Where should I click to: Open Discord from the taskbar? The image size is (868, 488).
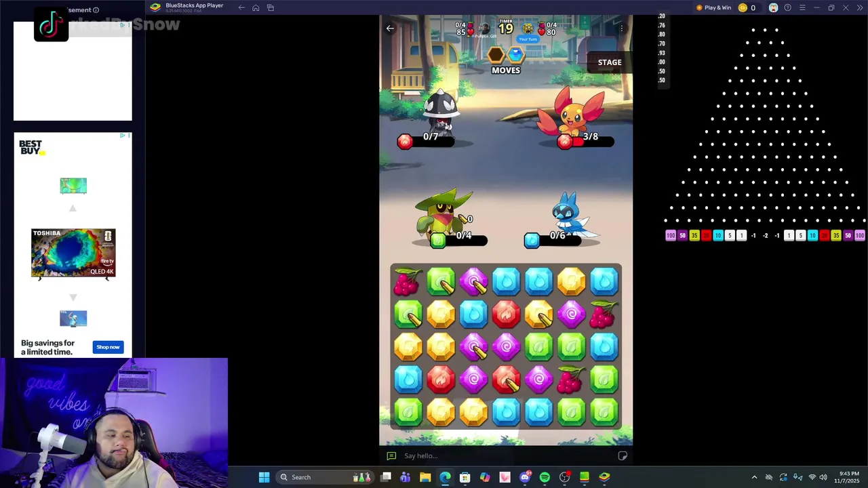click(x=525, y=477)
